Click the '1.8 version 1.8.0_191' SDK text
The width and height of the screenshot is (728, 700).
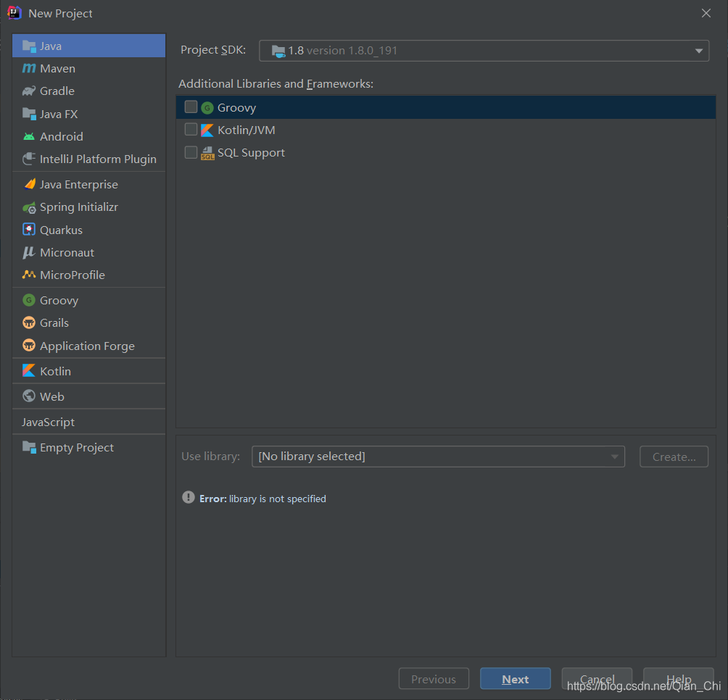pos(343,51)
